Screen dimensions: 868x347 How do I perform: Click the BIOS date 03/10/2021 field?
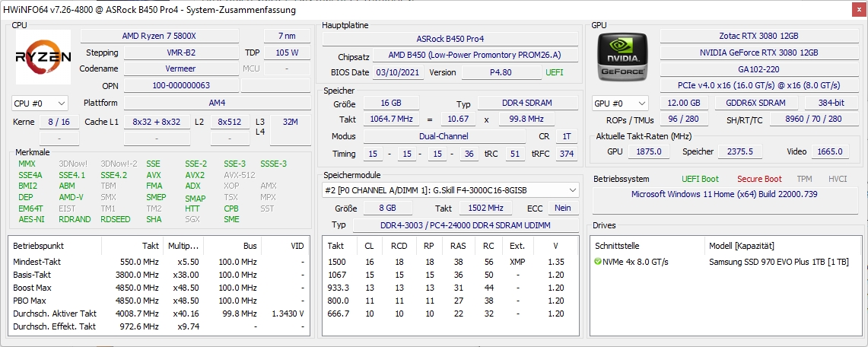pos(398,72)
